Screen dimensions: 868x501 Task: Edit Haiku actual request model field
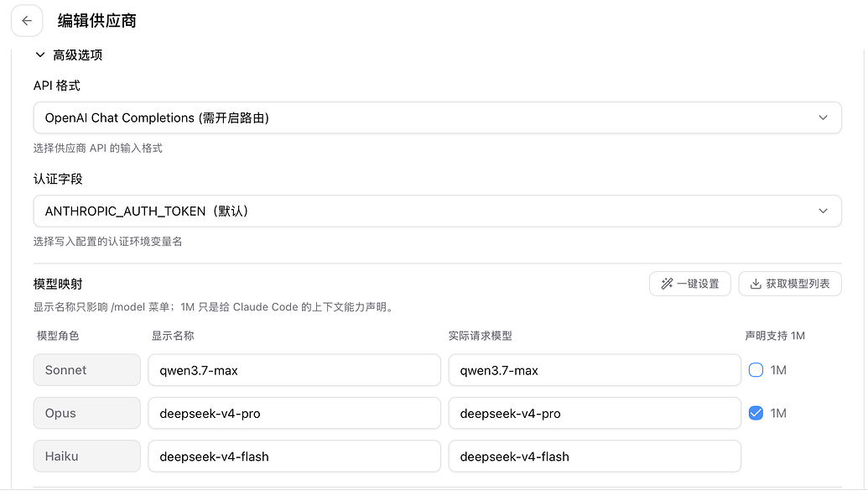pos(595,457)
